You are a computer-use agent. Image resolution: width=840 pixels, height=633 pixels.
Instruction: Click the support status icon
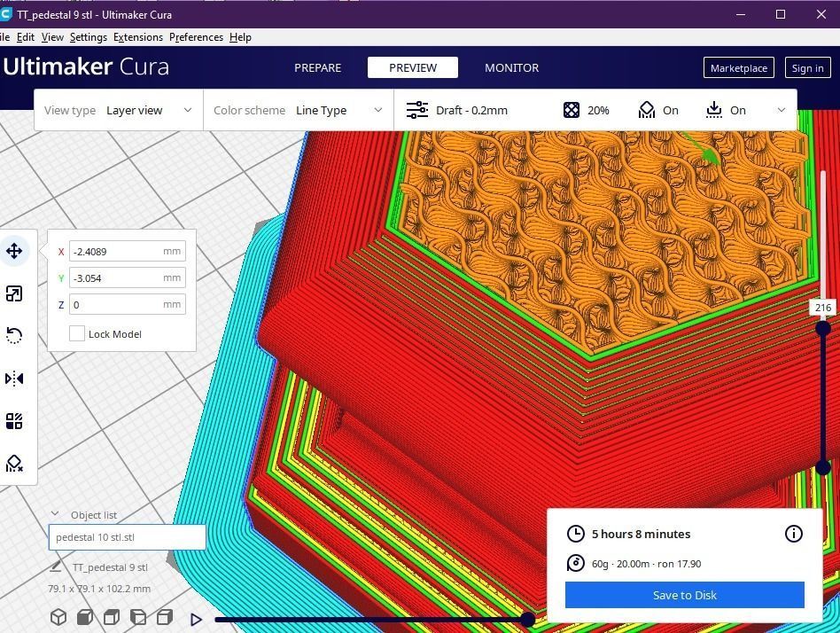(x=647, y=110)
